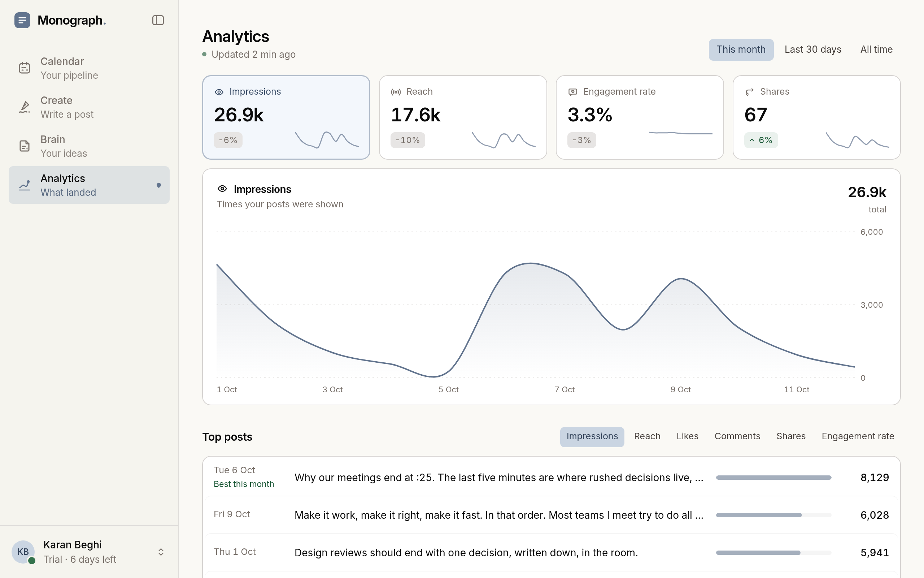Select the This month range

(741, 50)
